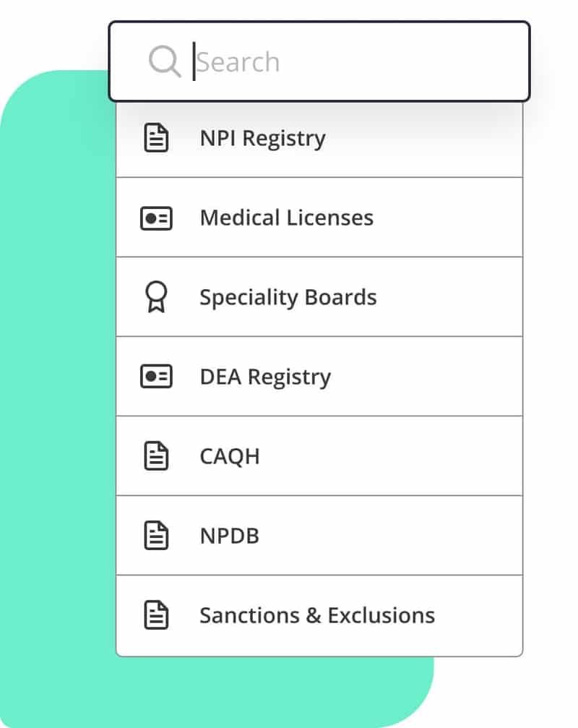
Task: Select the highlighted NPI Registry row
Action: click(318, 137)
